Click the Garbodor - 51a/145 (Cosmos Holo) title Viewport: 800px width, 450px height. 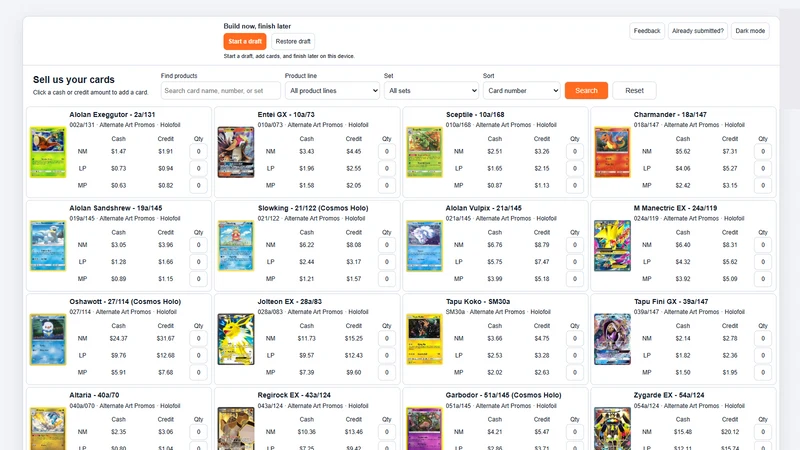click(503, 395)
